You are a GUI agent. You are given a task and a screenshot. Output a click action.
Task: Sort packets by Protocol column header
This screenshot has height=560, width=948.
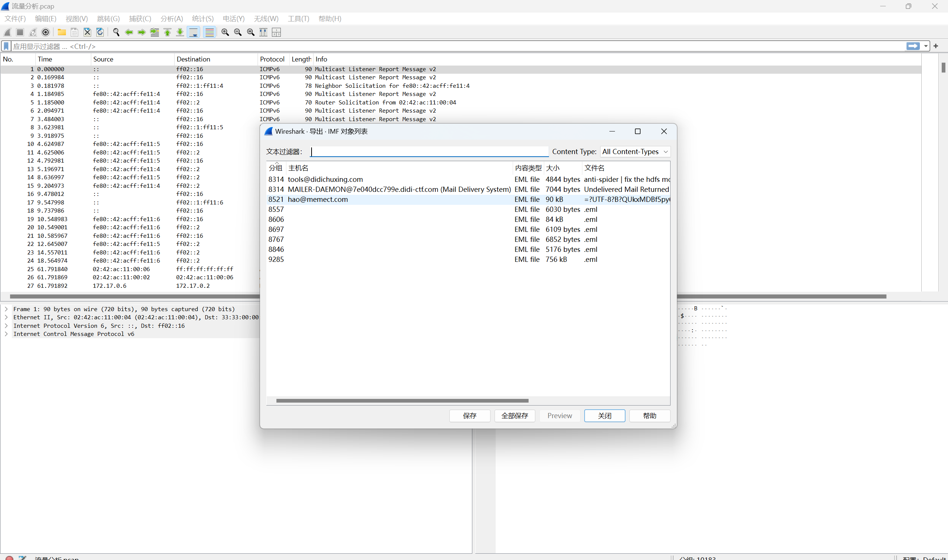273,59
